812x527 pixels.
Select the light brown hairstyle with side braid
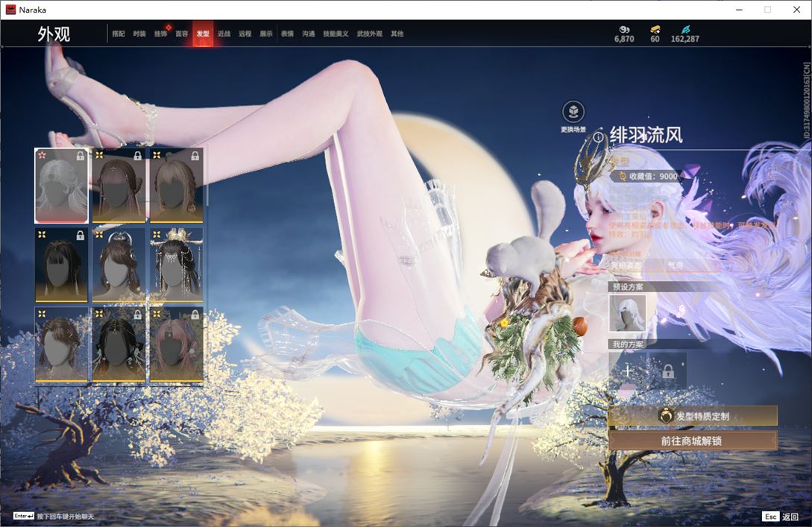pyautogui.click(x=176, y=186)
